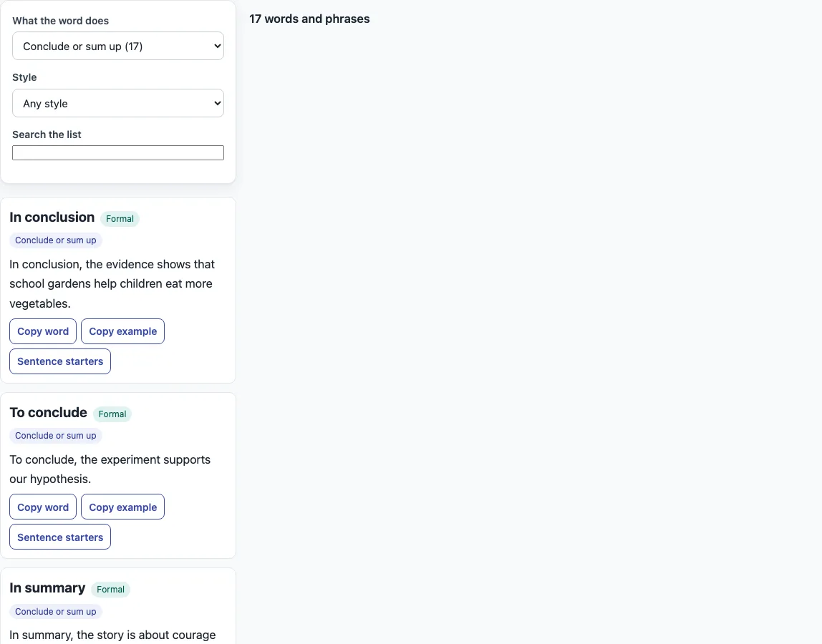Click the Search the list input field

118,152
